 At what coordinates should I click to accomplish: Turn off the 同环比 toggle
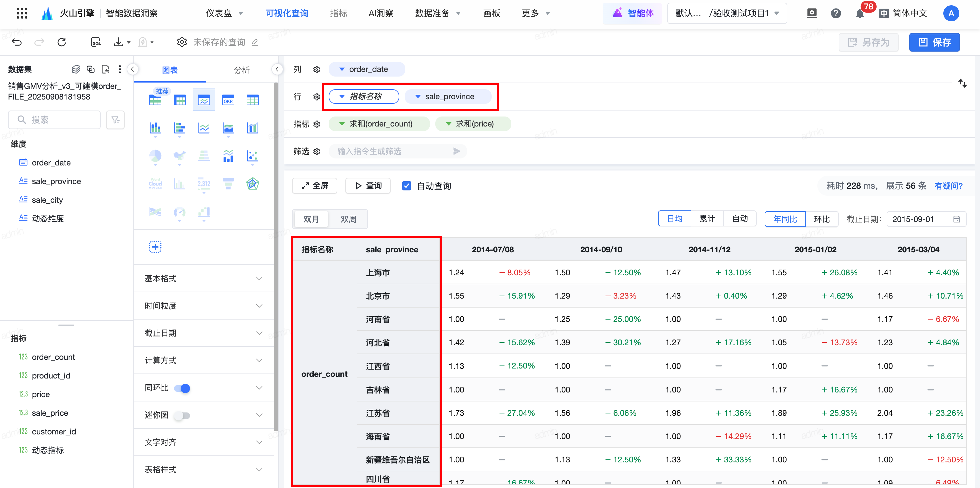182,388
